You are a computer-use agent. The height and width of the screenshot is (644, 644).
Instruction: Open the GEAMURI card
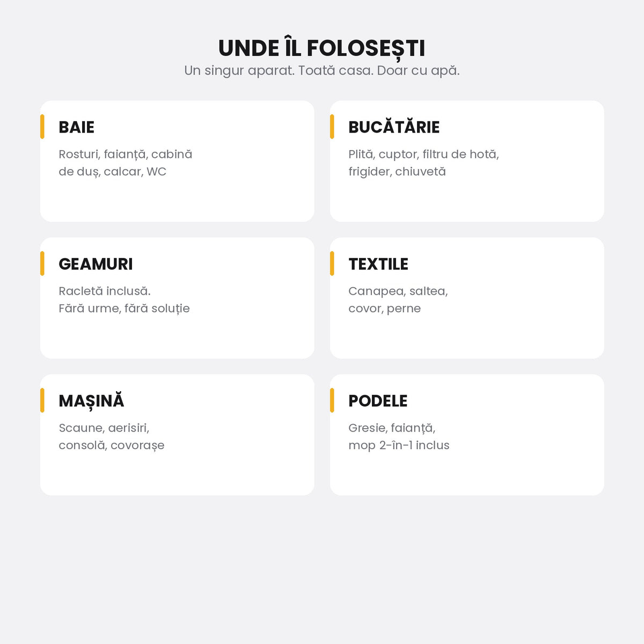(177, 298)
